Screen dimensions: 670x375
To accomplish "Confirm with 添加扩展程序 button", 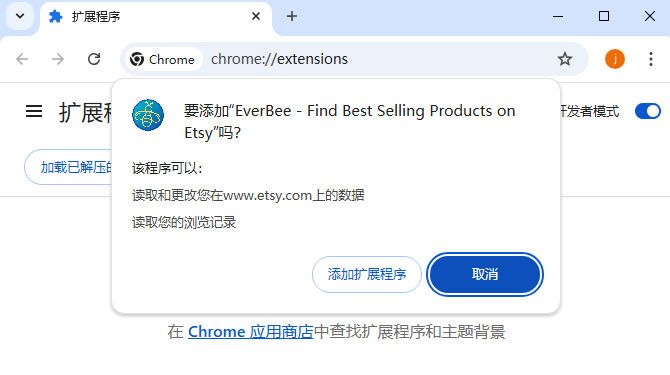I will click(367, 274).
